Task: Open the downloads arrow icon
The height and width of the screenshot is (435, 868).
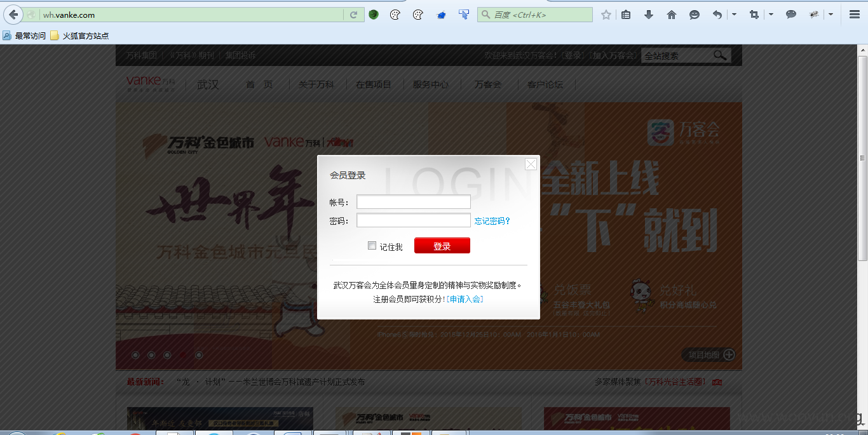Action: tap(649, 15)
